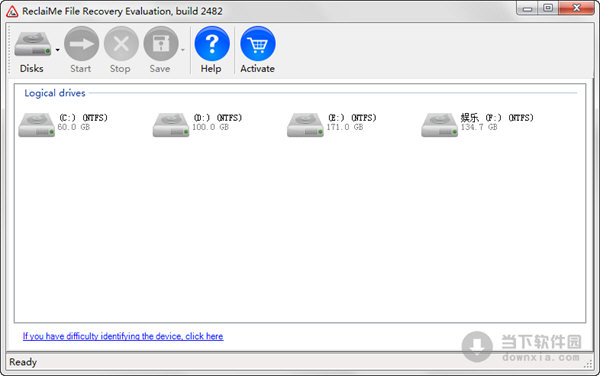Click the difficulty identifying device link
Screen dimensions: 600x376
point(123,336)
